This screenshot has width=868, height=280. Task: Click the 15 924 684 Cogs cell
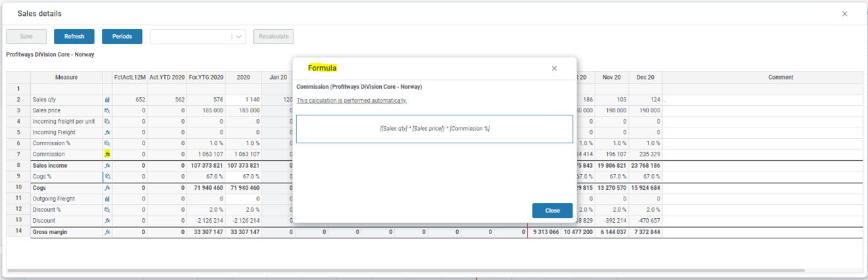click(x=645, y=188)
